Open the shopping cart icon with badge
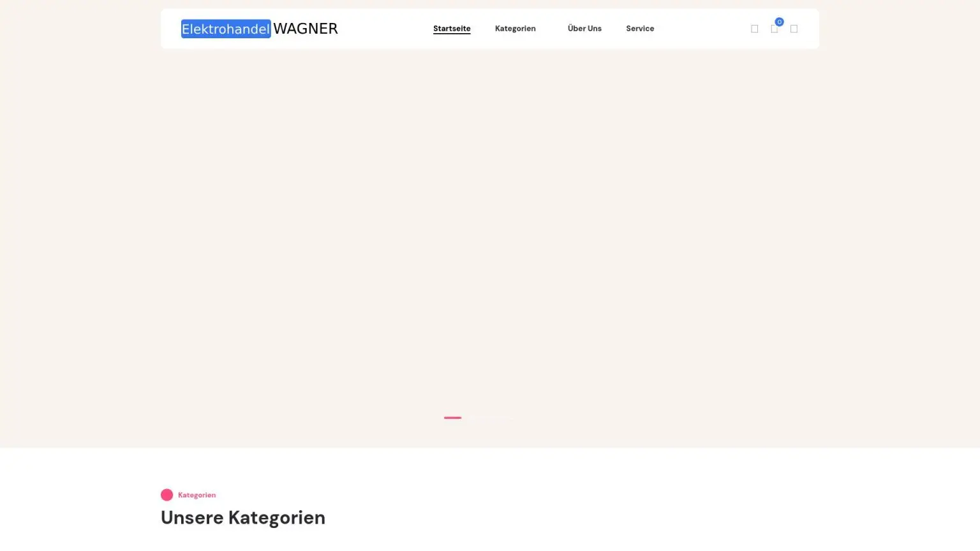980x551 pixels. click(x=774, y=29)
